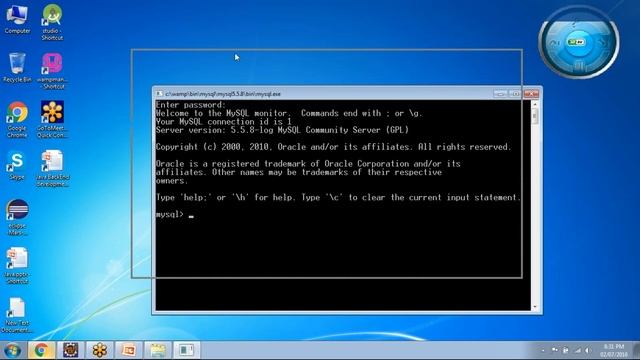Click the network signal tray icon
The height and width of the screenshot is (360, 640).
coord(577,350)
